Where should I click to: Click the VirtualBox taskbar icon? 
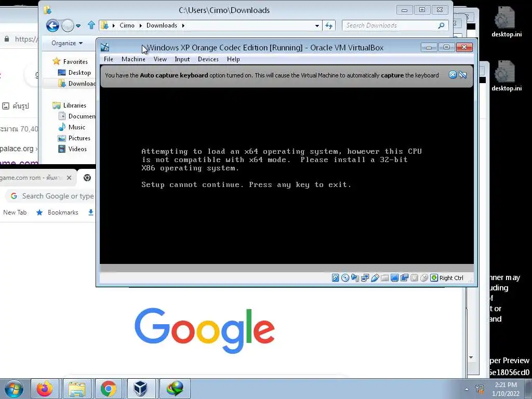pos(140,389)
